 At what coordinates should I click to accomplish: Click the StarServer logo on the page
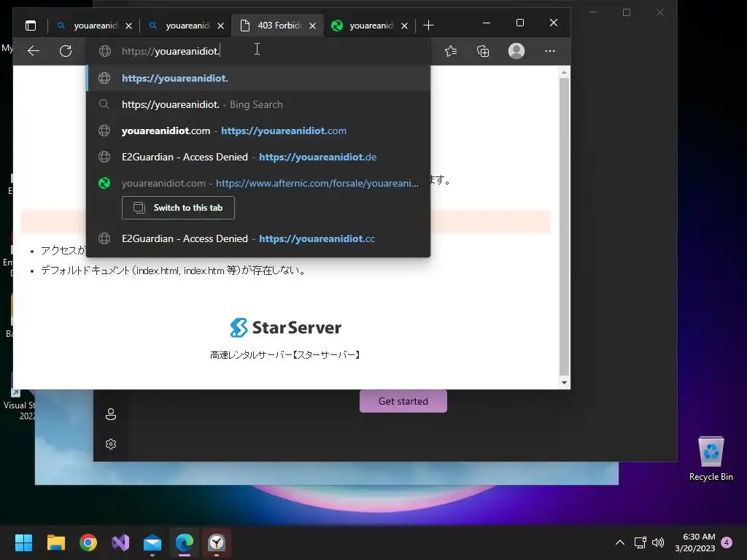pos(285,327)
